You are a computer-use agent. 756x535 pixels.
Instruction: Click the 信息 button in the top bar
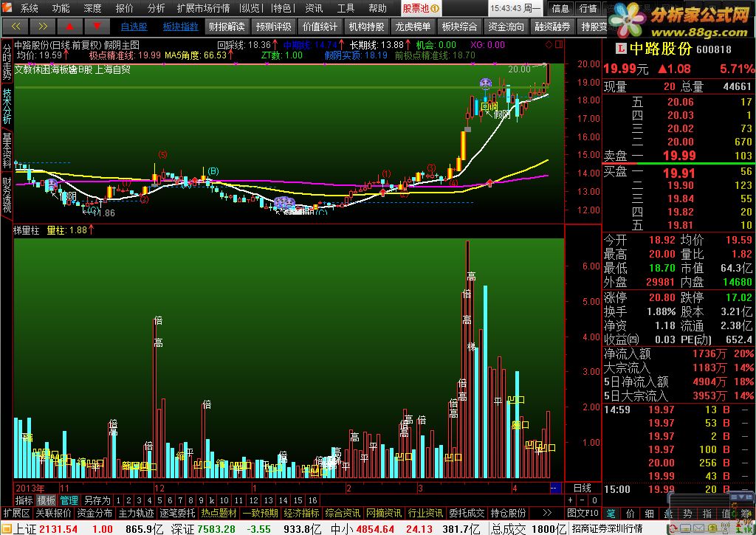pyautogui.click(x=560, y=8)
